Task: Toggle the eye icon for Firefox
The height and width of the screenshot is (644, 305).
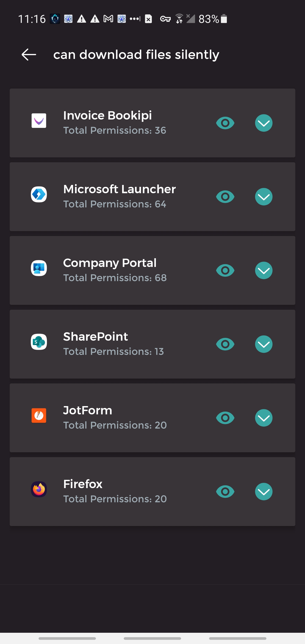Action: (225, 492)
